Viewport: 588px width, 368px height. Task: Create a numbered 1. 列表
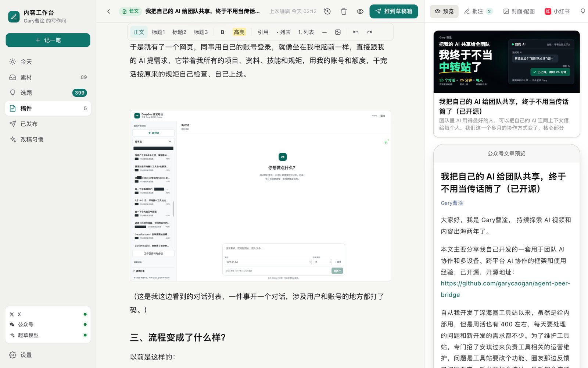coord(306,32)
